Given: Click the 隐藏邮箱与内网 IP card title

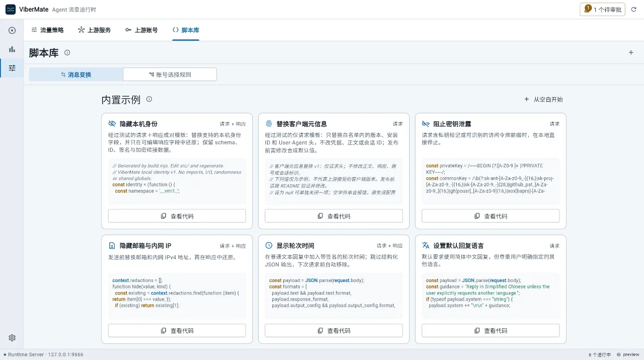Looking at the screenshot, I should pyautogui.click(x=145, y=246).
